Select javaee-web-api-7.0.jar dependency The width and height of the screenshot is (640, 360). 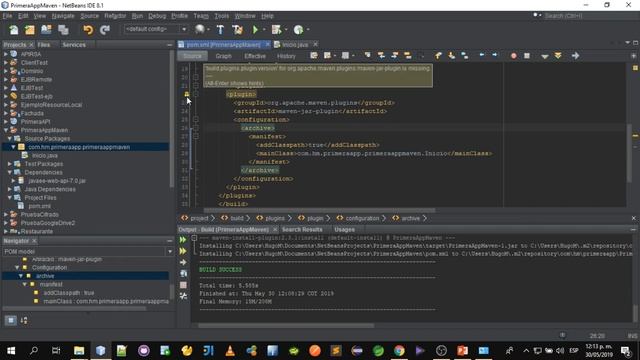coord(57,181)
